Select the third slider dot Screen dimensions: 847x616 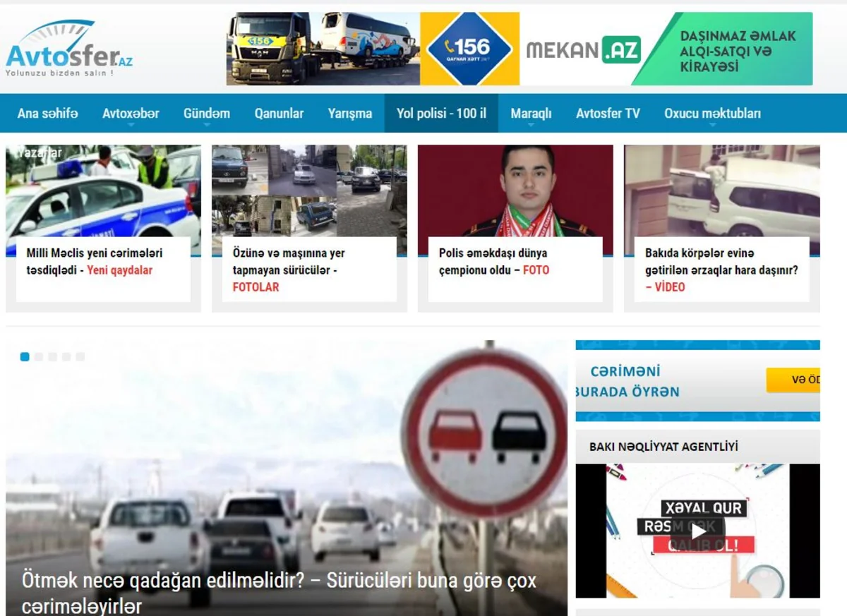tap(52, 357)
